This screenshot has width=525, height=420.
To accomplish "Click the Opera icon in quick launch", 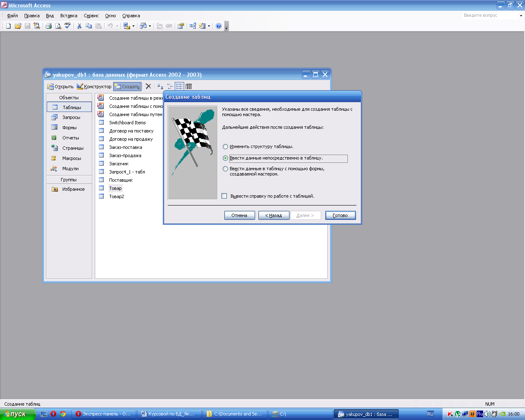I will tap(53, 414).
